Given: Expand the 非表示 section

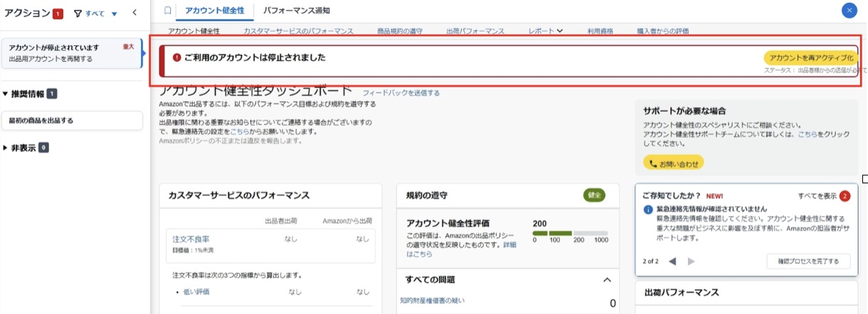Looking at the screenshot, I should click(6, 148).
